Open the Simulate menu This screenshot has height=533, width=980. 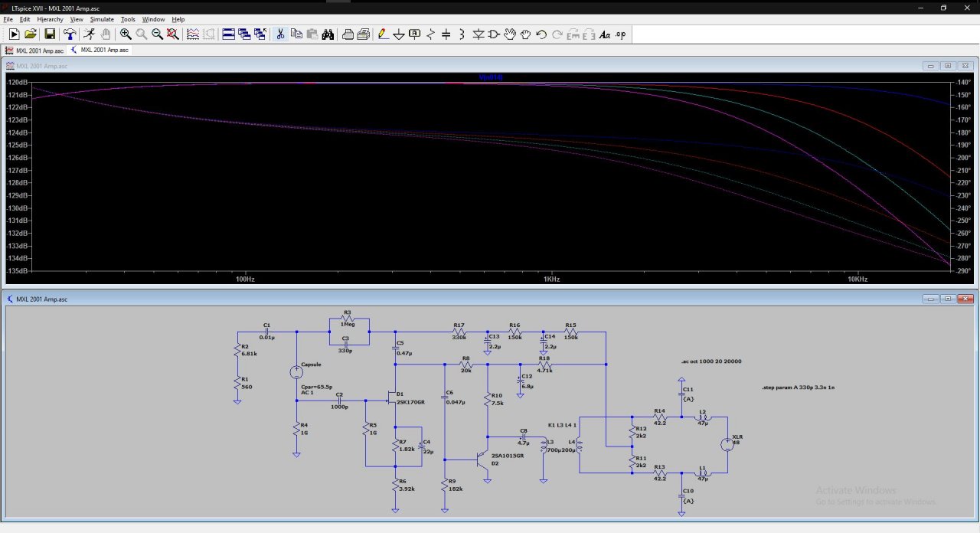pyautogui.click(x=102, y=19)
